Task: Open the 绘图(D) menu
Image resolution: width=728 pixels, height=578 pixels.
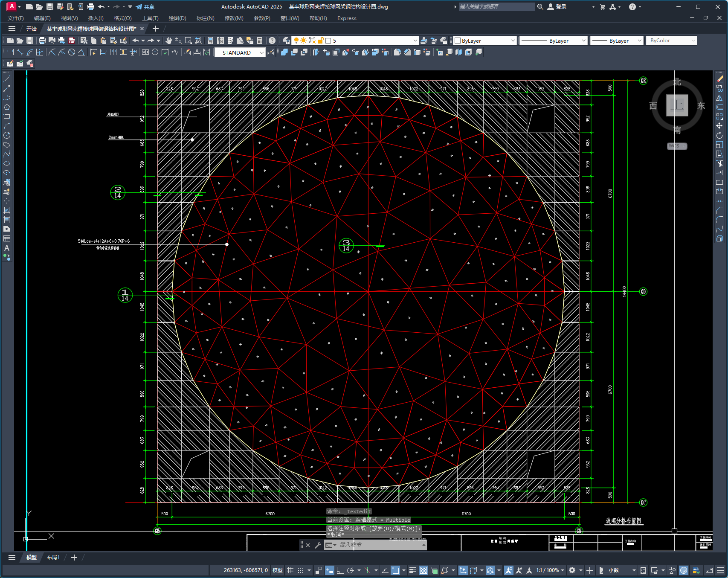Action: 177,18
